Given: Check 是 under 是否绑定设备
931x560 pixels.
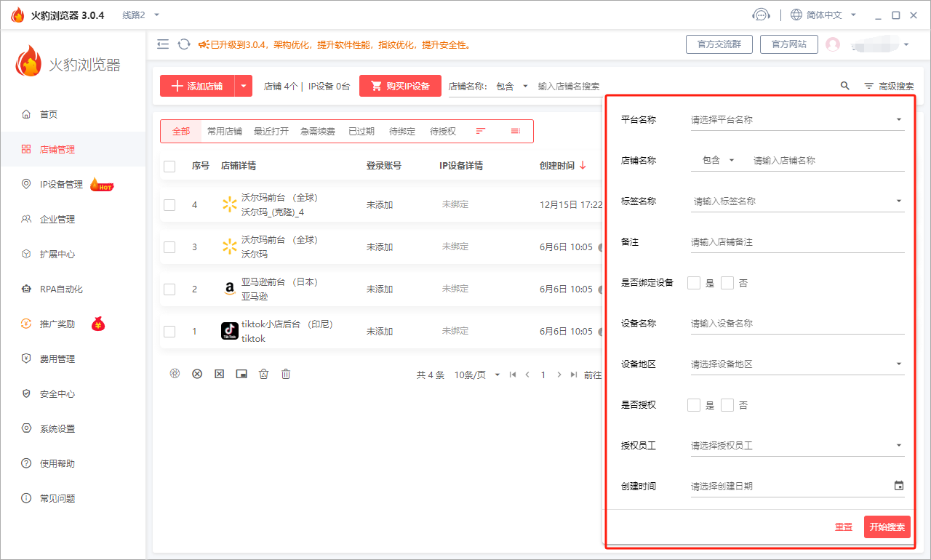Looking at the screenshot, I should [693, 282].
